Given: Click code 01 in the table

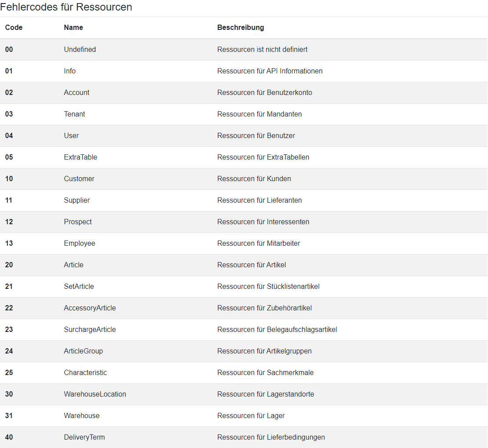Looking at the screenshot, I should [x=9, y=71].
